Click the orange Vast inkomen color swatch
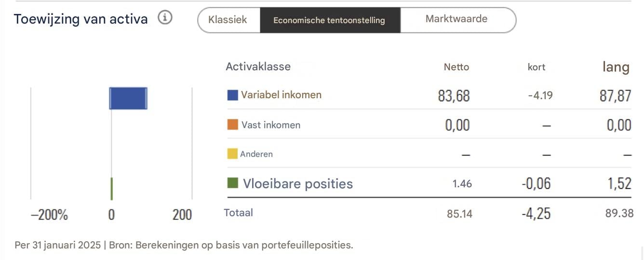 click(233, 125)
